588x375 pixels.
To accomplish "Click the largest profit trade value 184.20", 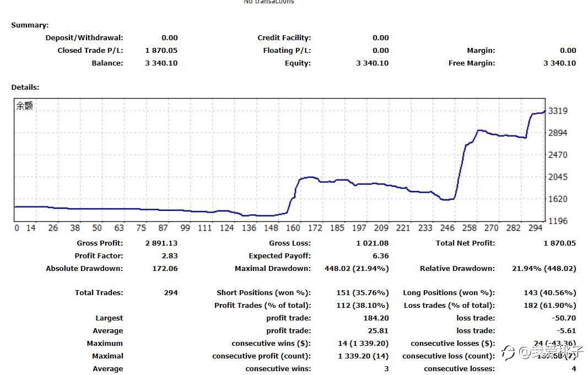I will click(376, 318).
